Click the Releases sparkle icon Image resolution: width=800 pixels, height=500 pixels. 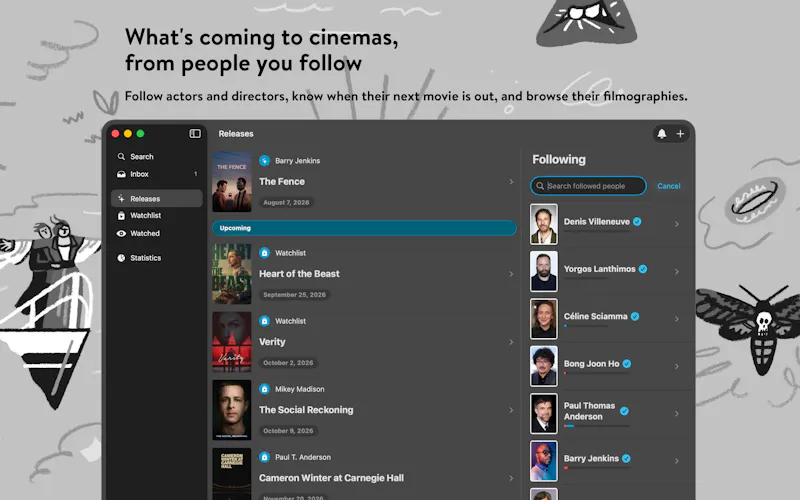(x=121, y=198)
